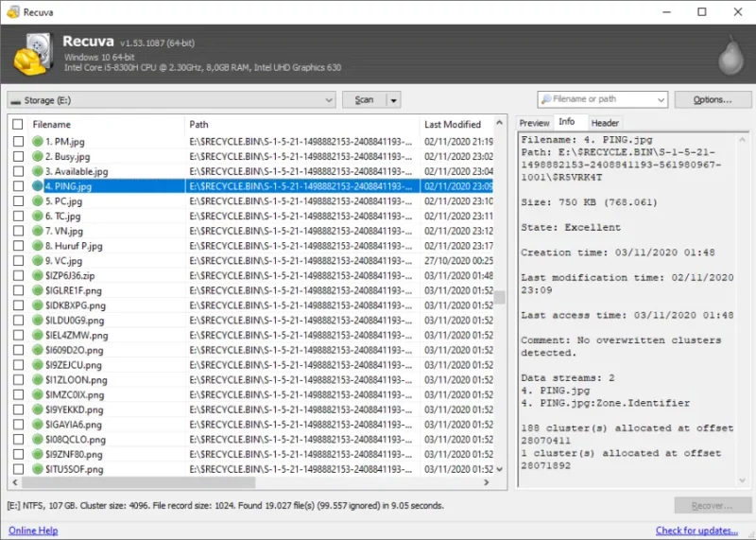
Task: Click the status dot for 4. PING.jpg
Action: click(38, 186)
